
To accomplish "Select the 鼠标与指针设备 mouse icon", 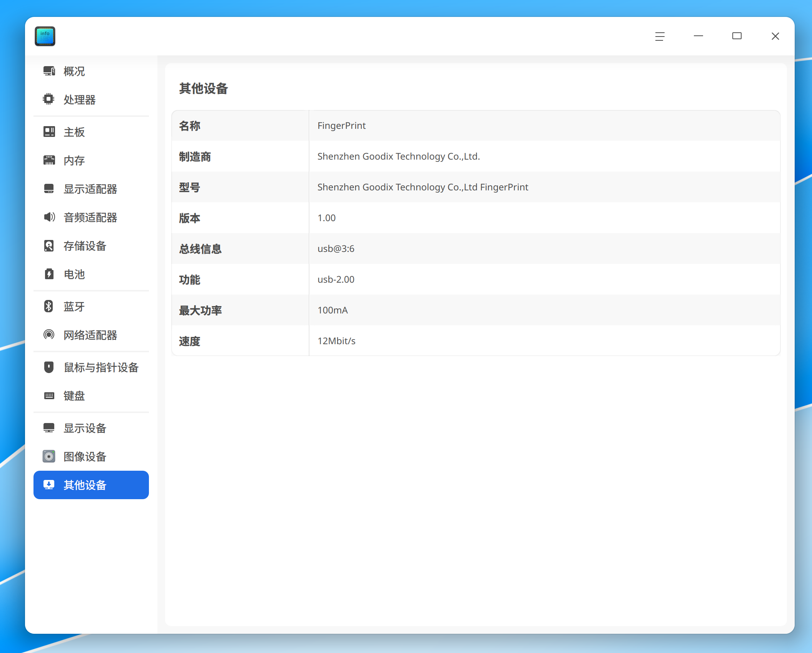I will pyautogui.click(x=49, y=367).
